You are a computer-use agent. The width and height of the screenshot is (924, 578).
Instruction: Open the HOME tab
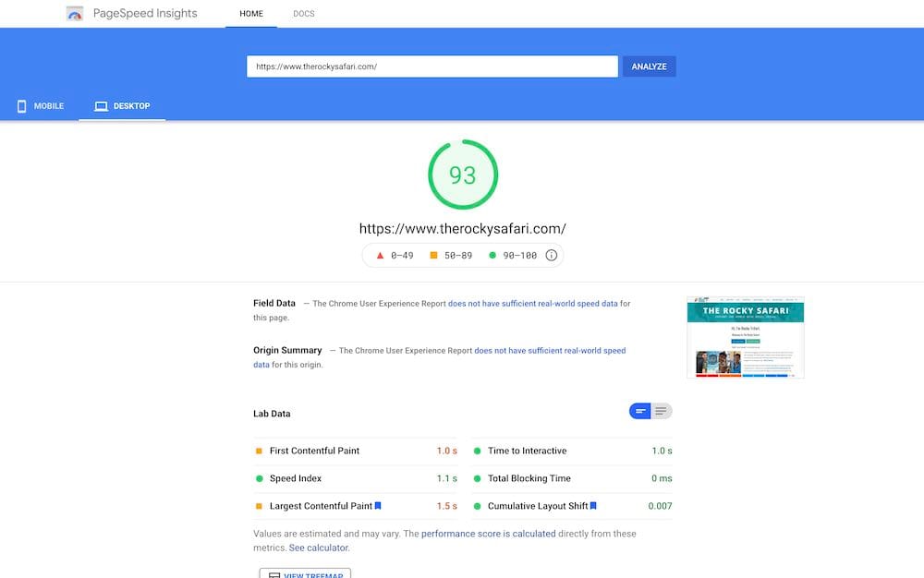pos(251,14)
